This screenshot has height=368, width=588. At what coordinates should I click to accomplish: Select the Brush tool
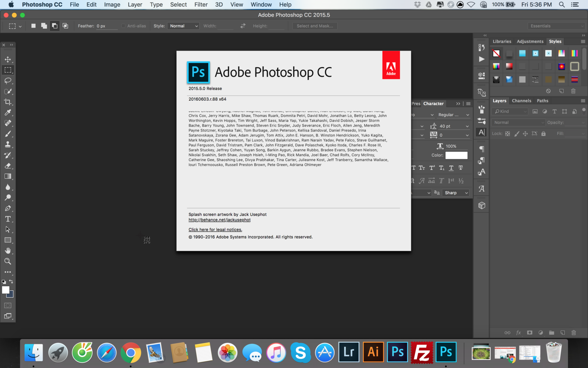[x=8, y=134]
